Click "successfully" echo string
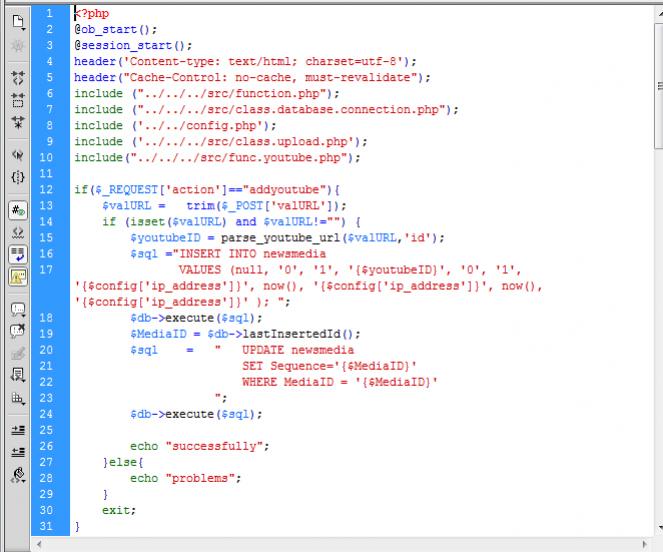This screenshot has height=552, width=663. click(214, 446)
